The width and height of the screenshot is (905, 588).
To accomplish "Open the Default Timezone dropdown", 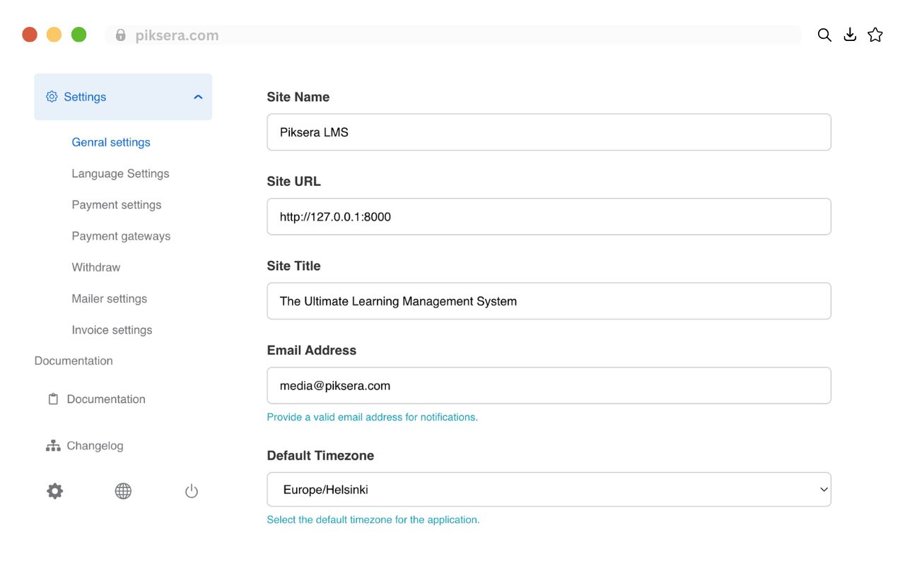I will [x=549, y=490].
